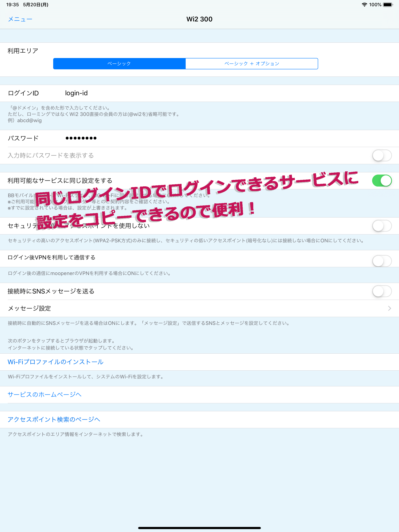
Task: Tap the パスワード input field
Action: (199, 138)
